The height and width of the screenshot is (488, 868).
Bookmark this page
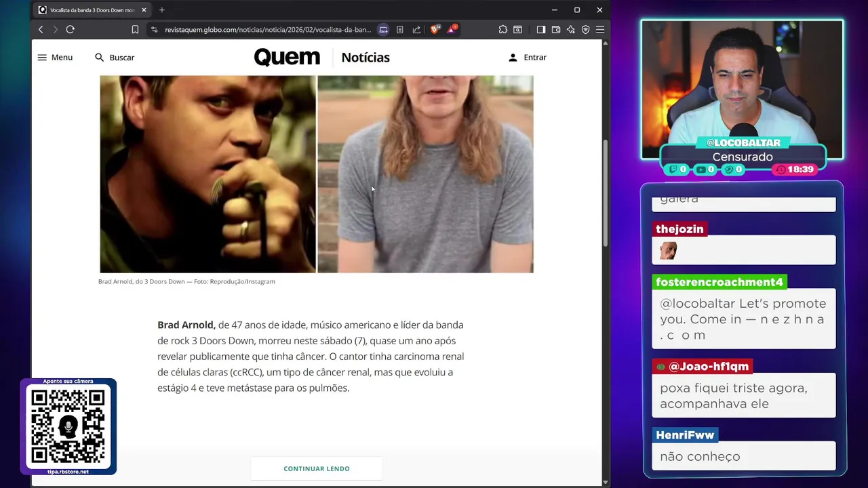tap(135, 30)
